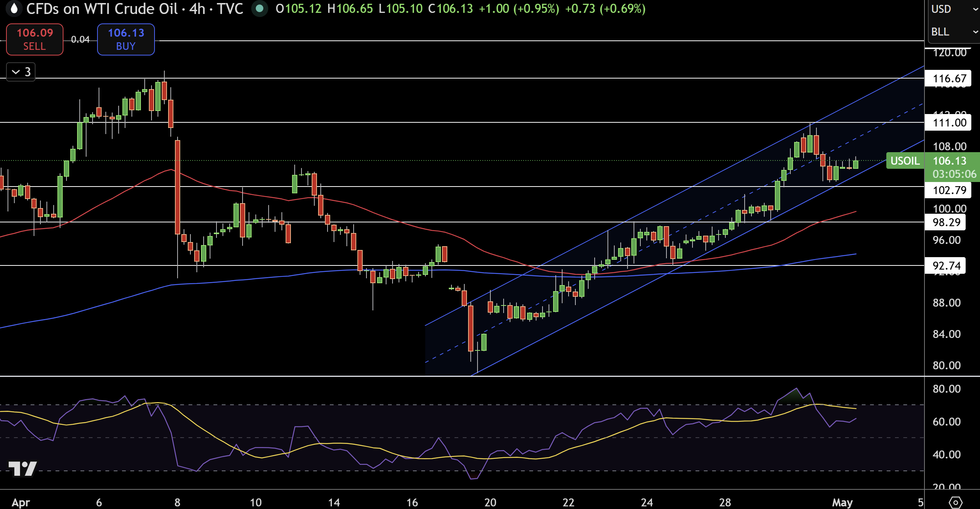Expand the collapsed indicators legend showing 3
980x509 pixels.
pyautogui.click(x=21, y=71)
